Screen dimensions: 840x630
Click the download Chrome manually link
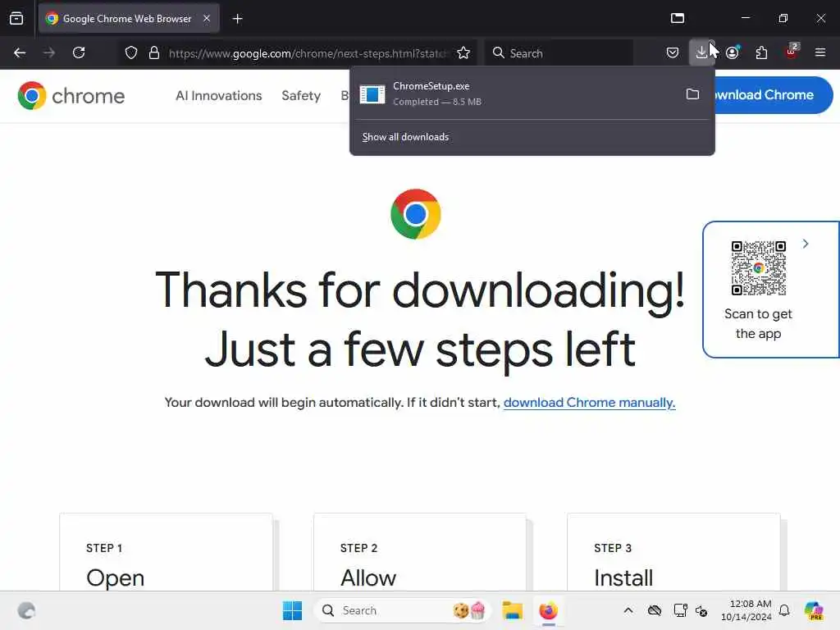[x=589, y=402]
